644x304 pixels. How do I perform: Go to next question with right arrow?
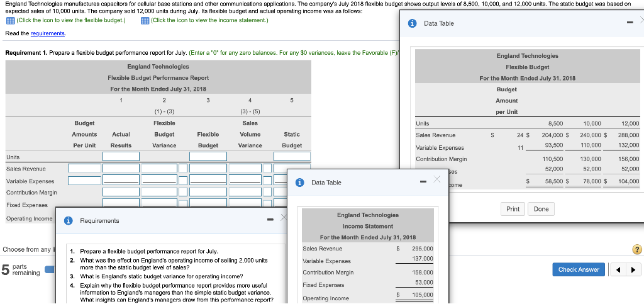click(x=633, y=270)
